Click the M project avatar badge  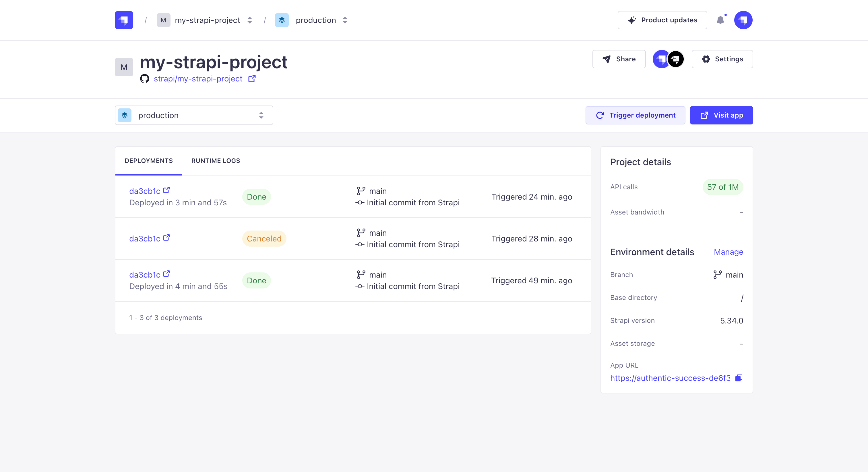click(x=124, y=67)
